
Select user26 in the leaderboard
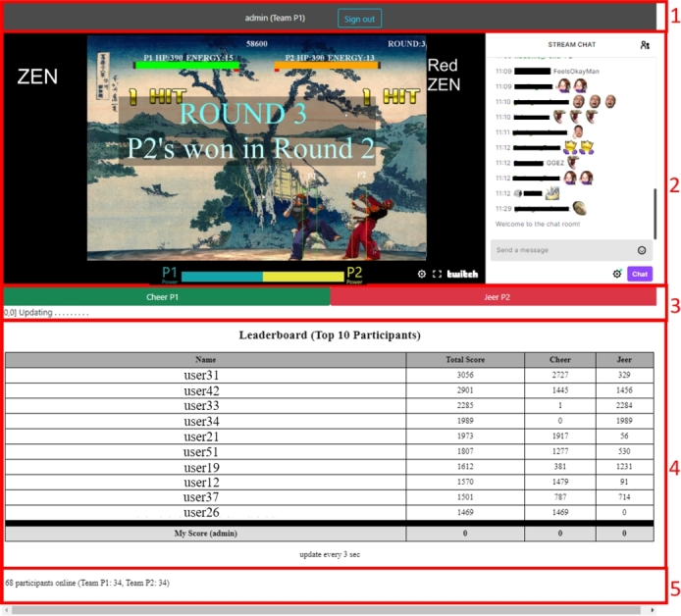pyautogui.click(x=201, y=513)
